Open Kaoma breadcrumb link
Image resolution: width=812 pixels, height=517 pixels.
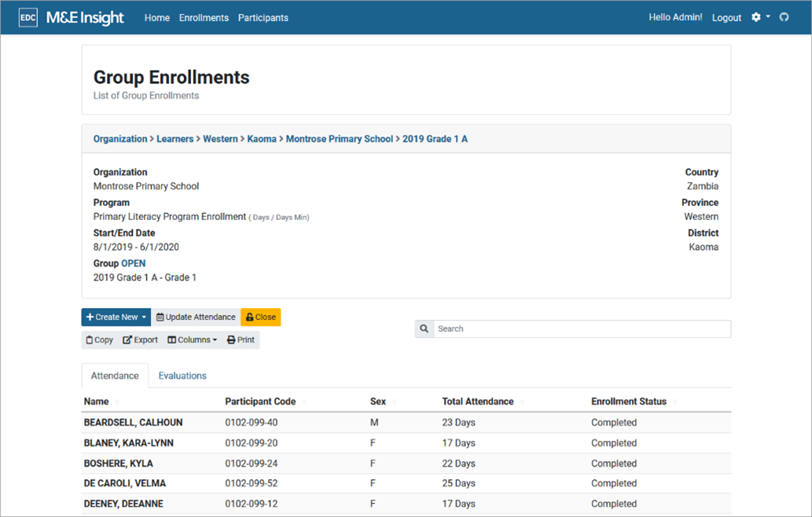[262, 139]
